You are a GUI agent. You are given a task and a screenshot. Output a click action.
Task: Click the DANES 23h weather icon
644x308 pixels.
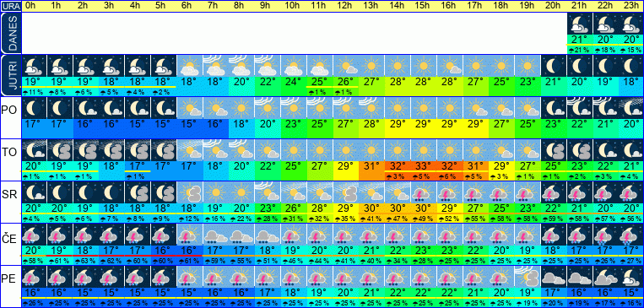[x=630, y=24]
